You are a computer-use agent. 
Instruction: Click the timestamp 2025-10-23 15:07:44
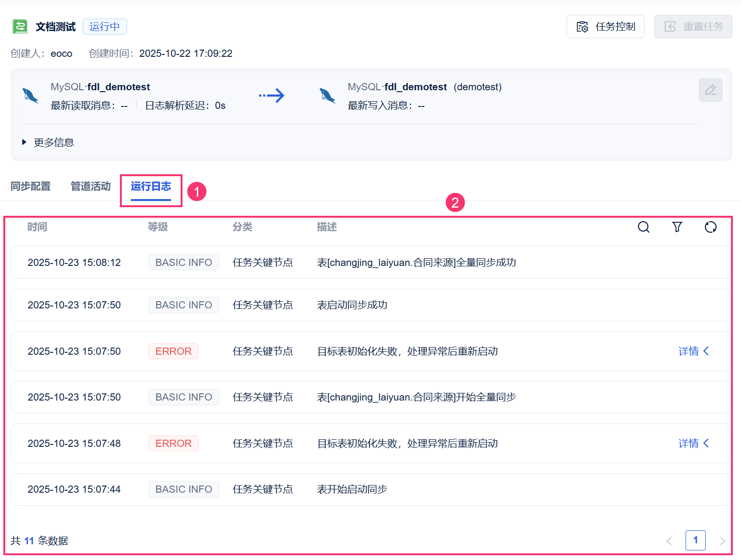[74, 489]
